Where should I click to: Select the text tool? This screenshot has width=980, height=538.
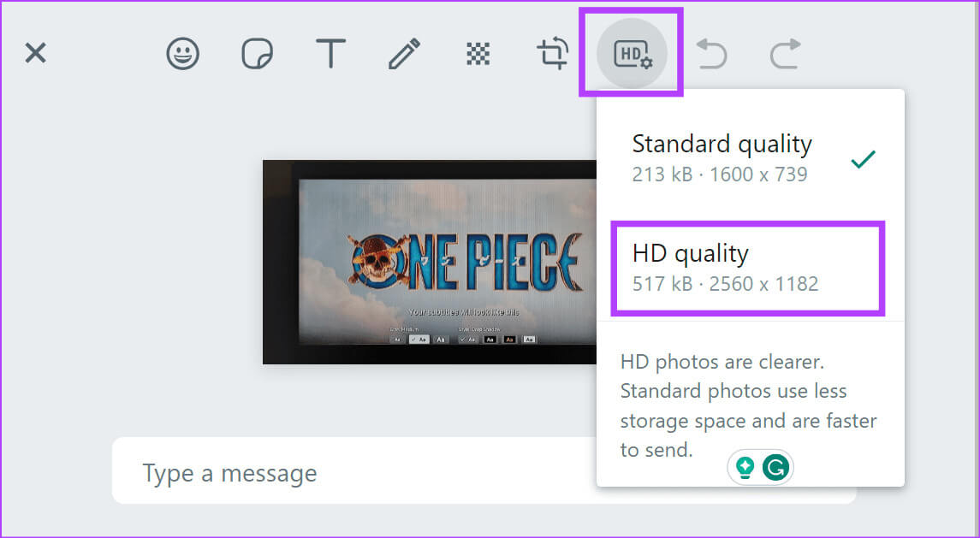pyautogui.click(x=330, y=53)
